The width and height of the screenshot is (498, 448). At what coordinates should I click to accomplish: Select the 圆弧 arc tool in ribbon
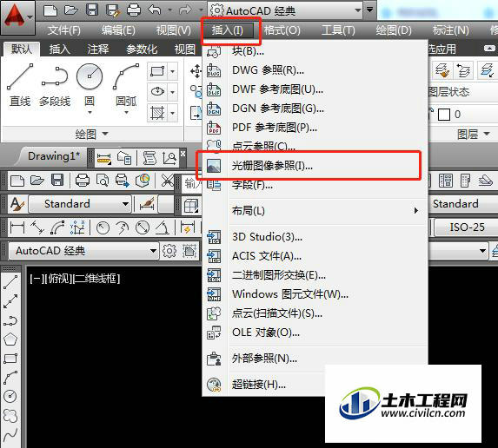click(126, 85)
